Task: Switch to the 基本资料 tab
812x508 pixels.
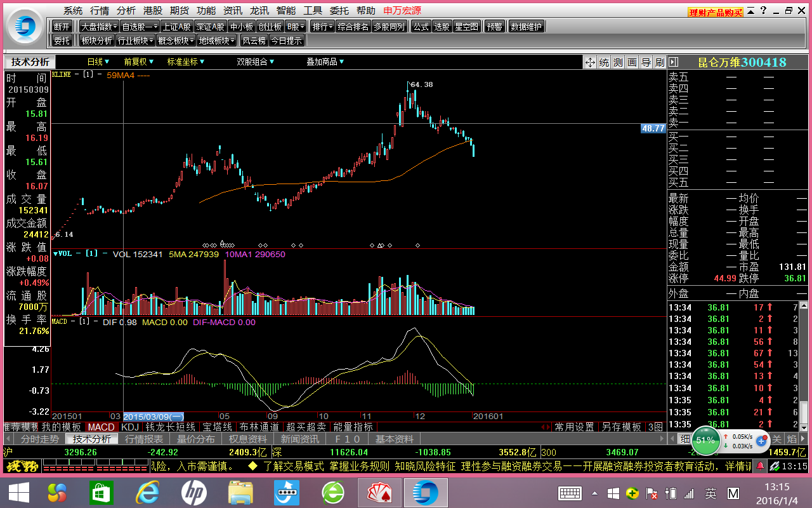Action: (x=395, y=439)
